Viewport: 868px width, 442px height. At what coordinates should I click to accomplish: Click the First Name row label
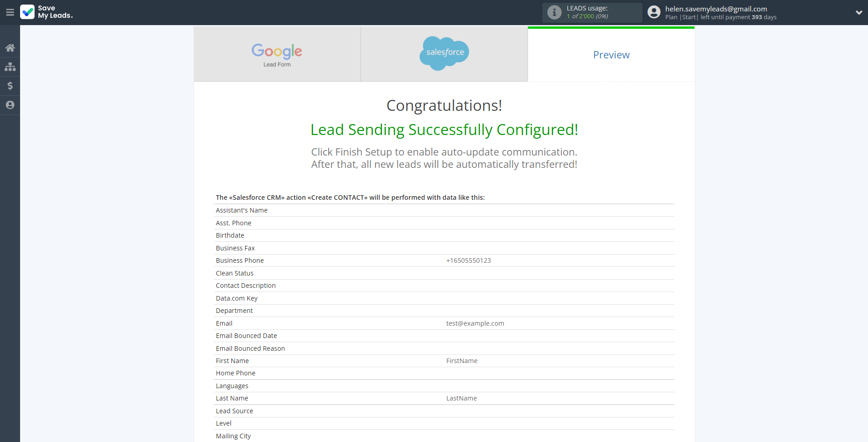[232, 361]
